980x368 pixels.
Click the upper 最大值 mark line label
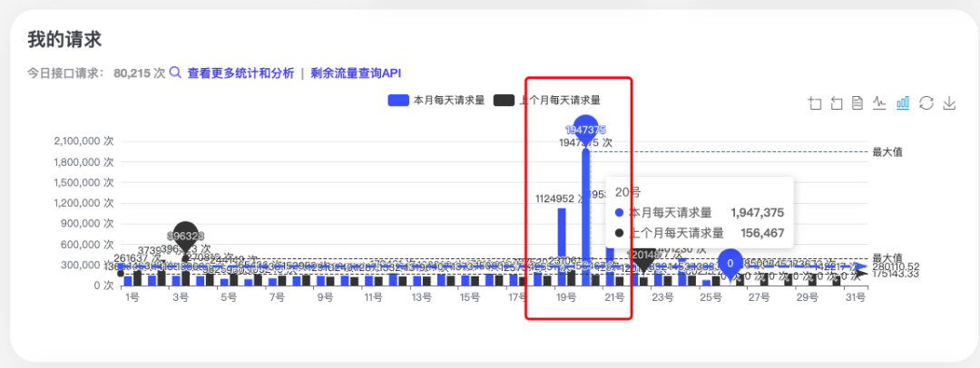[887, 152]
